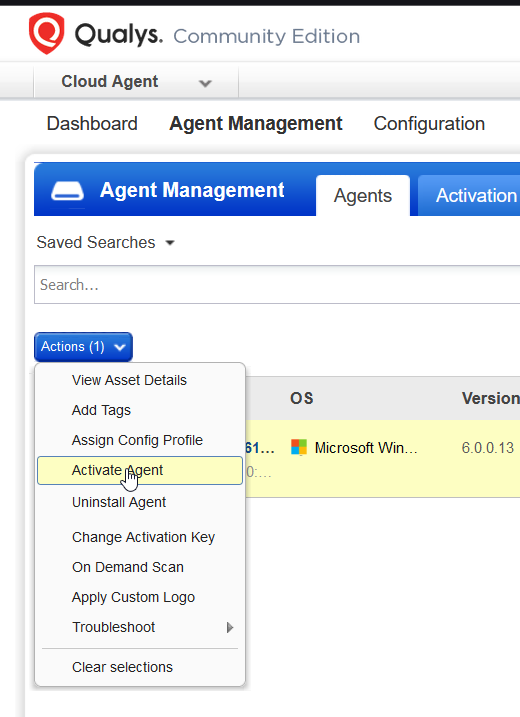Choose Change Activation Key

click(143, 537)
